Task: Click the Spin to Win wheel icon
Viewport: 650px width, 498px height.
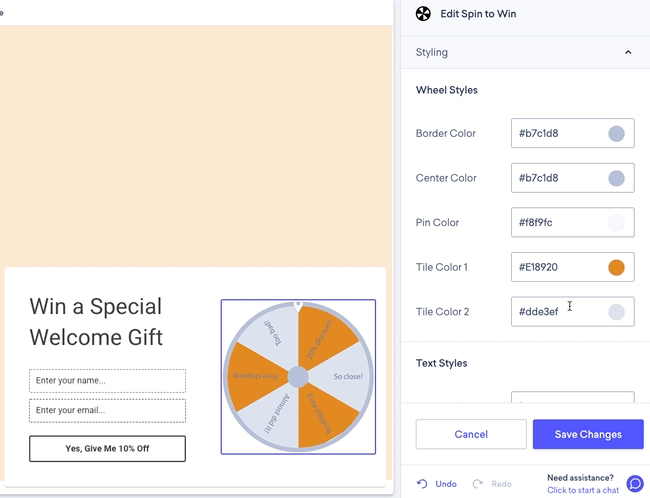Action: click(423, 14)
